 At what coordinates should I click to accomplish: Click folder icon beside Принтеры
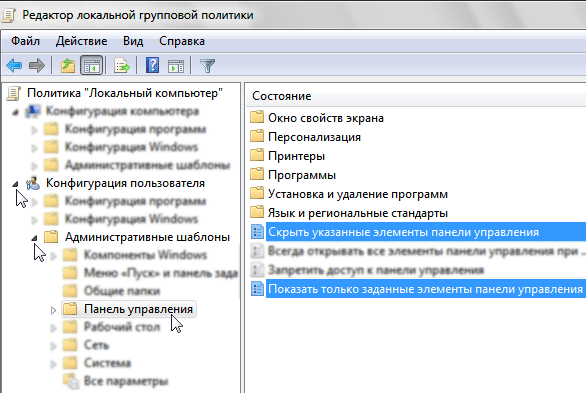tap(257, 155)
